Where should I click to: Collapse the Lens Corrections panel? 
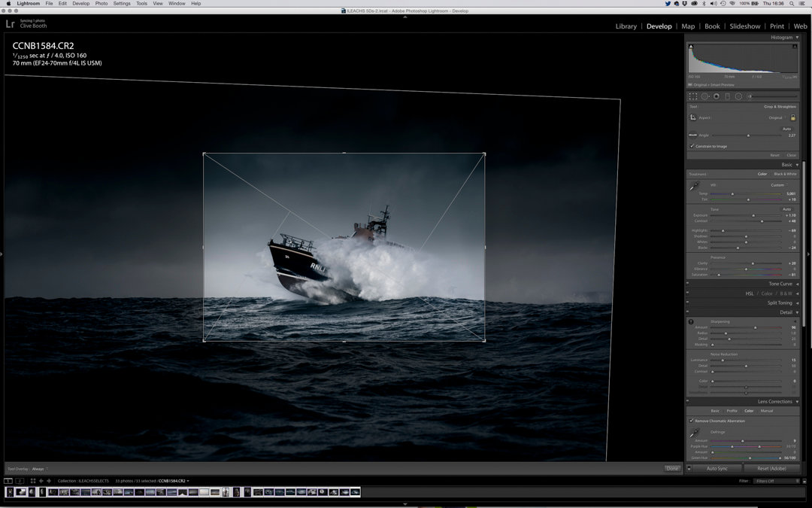pyautogui.click(x=797, y=402)
